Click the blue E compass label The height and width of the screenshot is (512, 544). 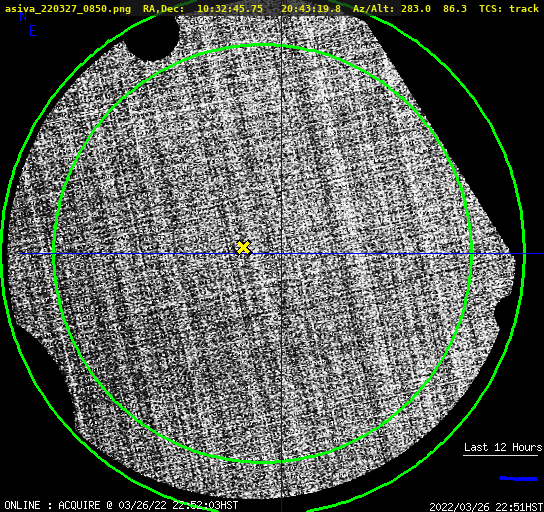pos(32,31)
